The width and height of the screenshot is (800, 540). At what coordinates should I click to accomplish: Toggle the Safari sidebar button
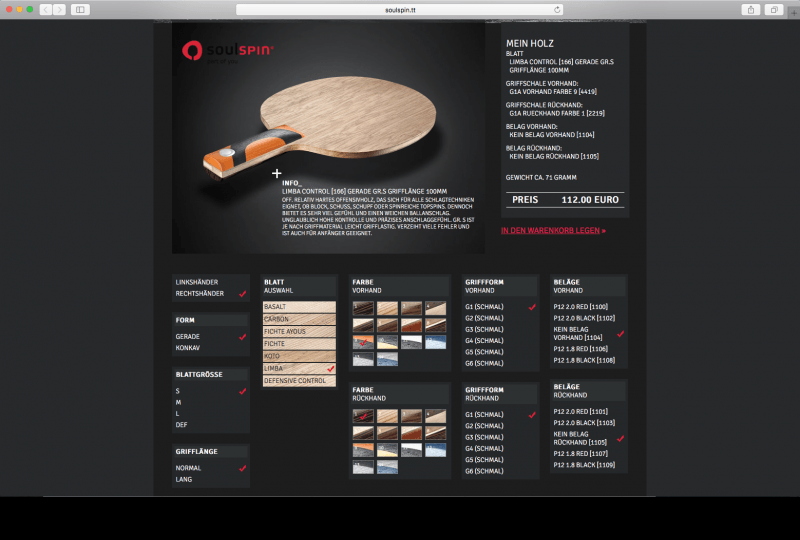(80, 10)
